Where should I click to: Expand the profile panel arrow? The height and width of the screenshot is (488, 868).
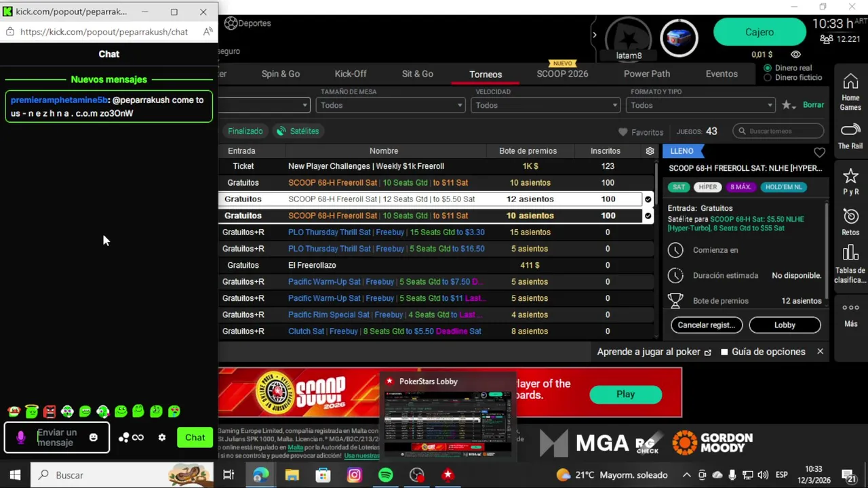coord(594,35)
